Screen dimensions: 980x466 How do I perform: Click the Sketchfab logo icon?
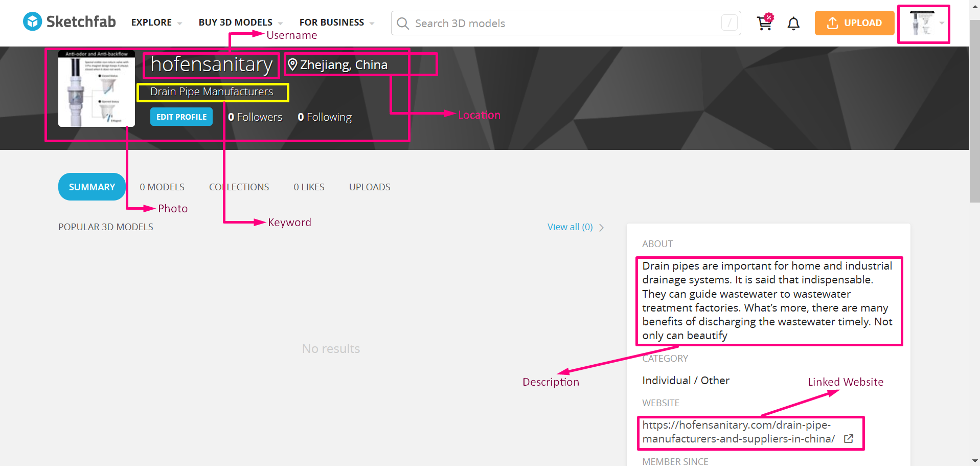pyautogui.click(x=33, y=21)
